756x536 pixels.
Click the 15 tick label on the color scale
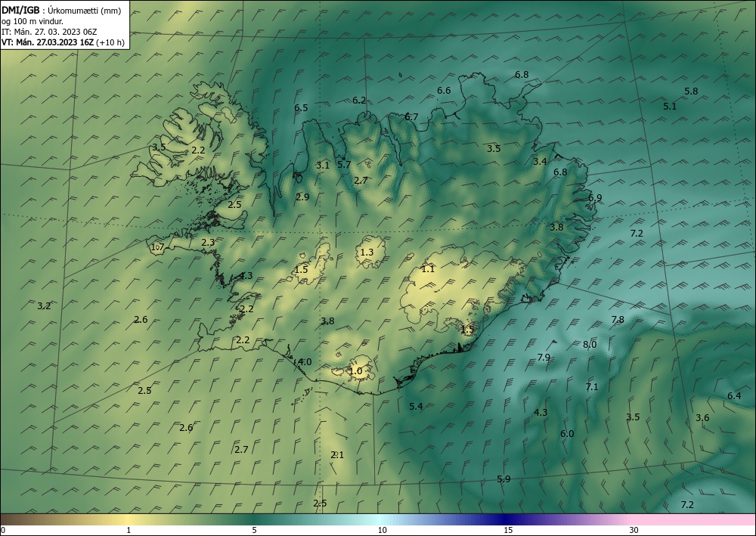tap(508, 530)
